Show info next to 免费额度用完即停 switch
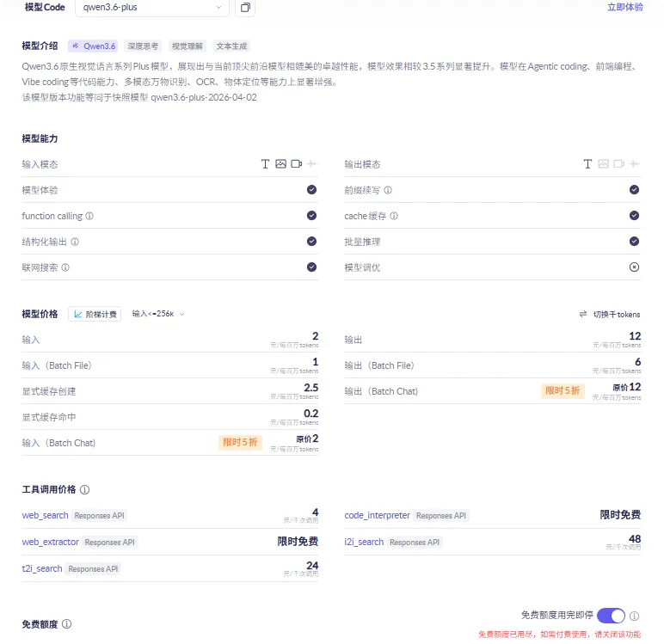Screen dimensions: 664x644 (634, 616)
